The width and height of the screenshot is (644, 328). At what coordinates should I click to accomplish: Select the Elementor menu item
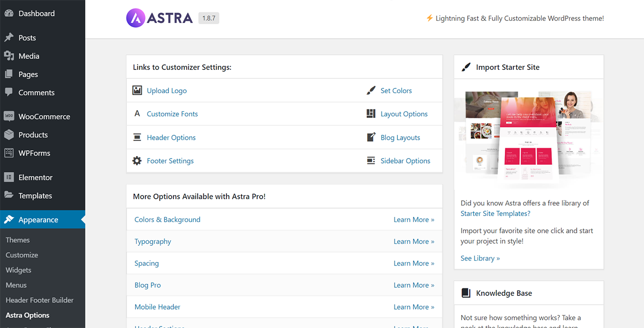coord(43,177)
